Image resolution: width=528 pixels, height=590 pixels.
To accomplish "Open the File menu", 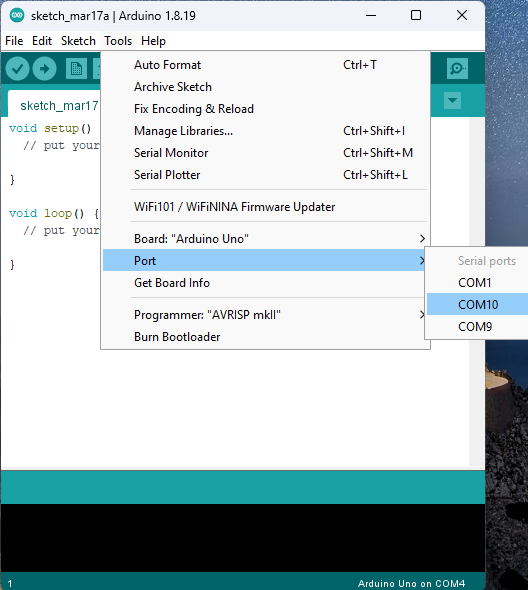I will pyautogui.click(x=14, y=41).
